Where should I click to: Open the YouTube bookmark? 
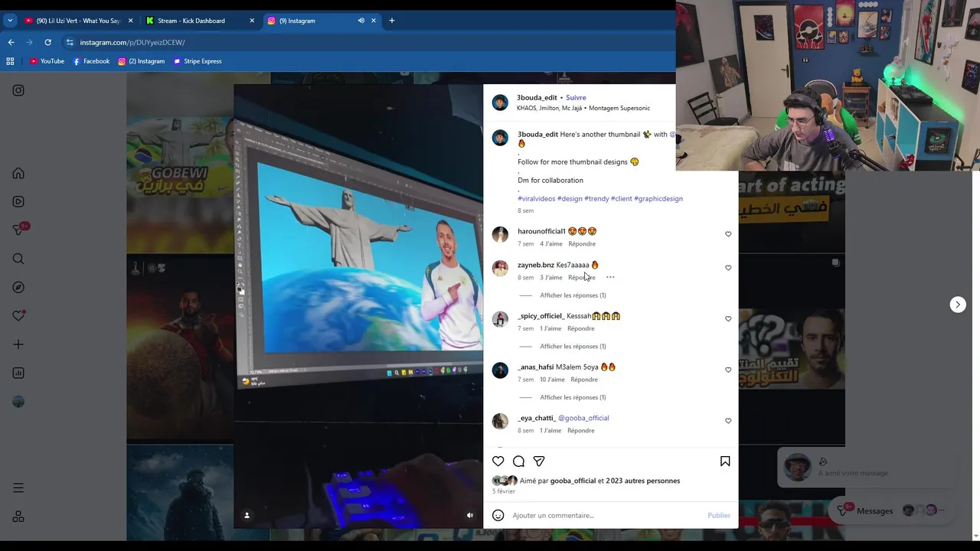[47, 61]
